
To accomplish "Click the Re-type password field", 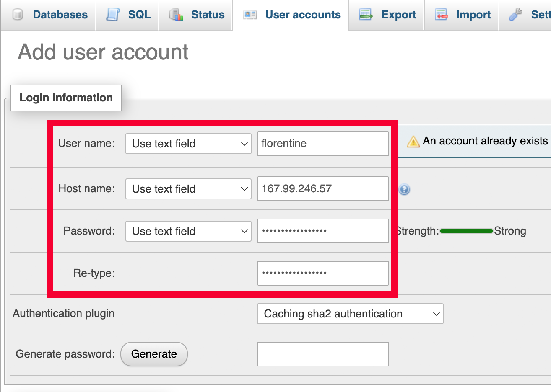I will tap(323, 273).
